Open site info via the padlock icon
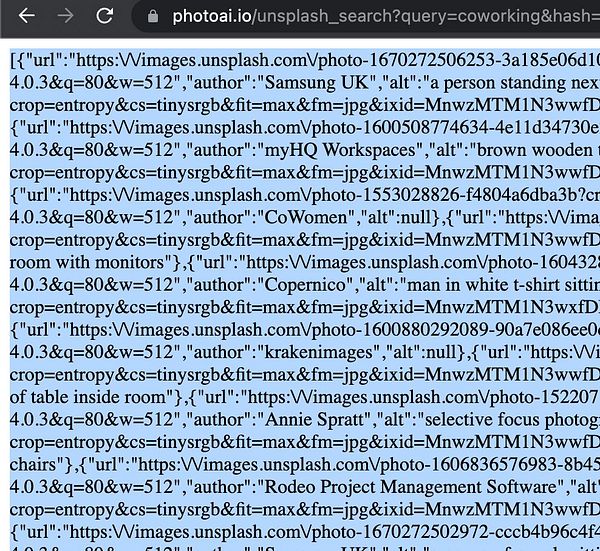 pyautogui.click(x=153, y=16)
